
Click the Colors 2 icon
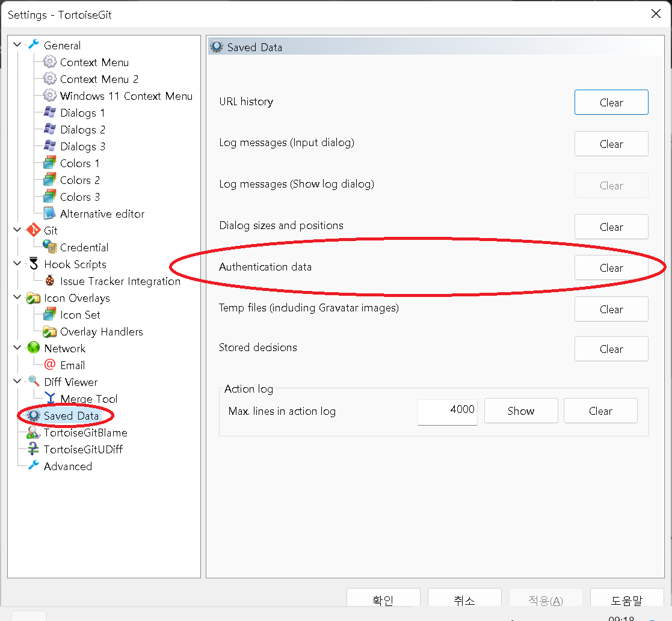coord(50,180)
